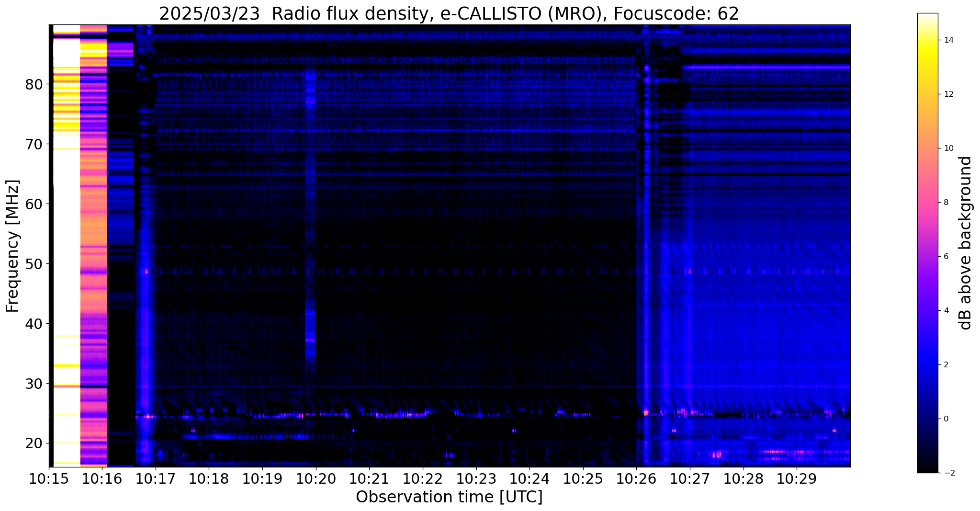This screenshot has height=511, width=980.
Task: Click the 10:17 time tick label
Action: [156, 479]
